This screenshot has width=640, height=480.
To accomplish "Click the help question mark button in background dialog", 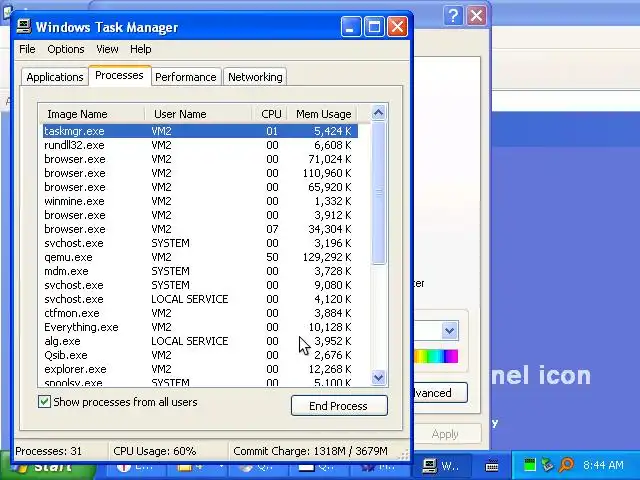I will tap(453, 16).
